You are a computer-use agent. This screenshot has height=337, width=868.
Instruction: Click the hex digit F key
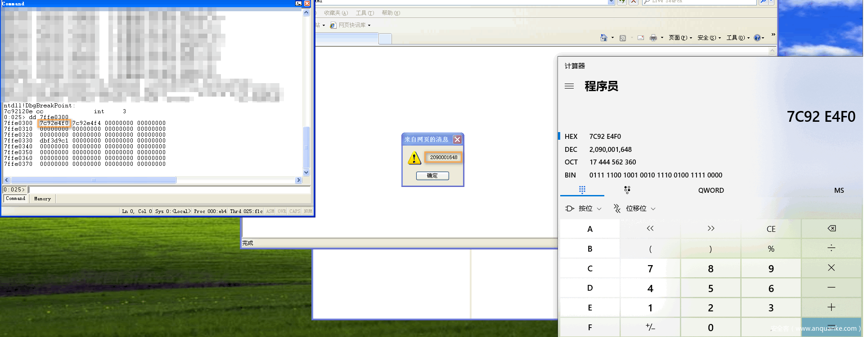pyautogui.click(x=590, y=328)
